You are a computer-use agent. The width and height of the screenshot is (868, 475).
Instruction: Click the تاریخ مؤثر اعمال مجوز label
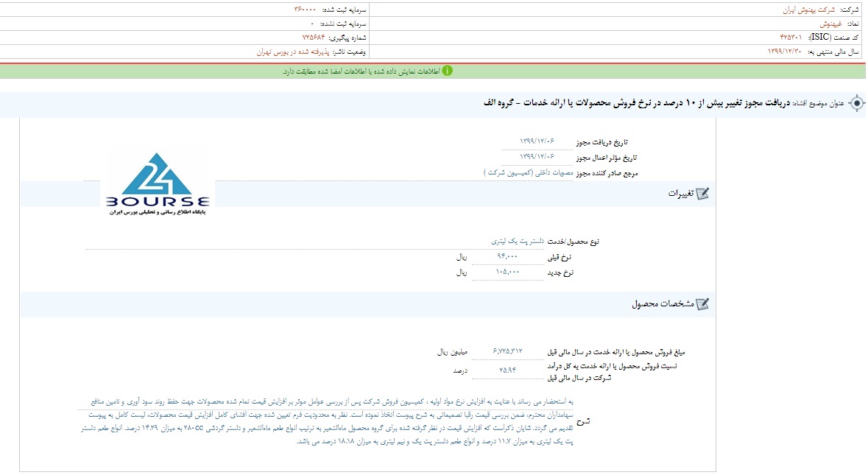[607, 158]
